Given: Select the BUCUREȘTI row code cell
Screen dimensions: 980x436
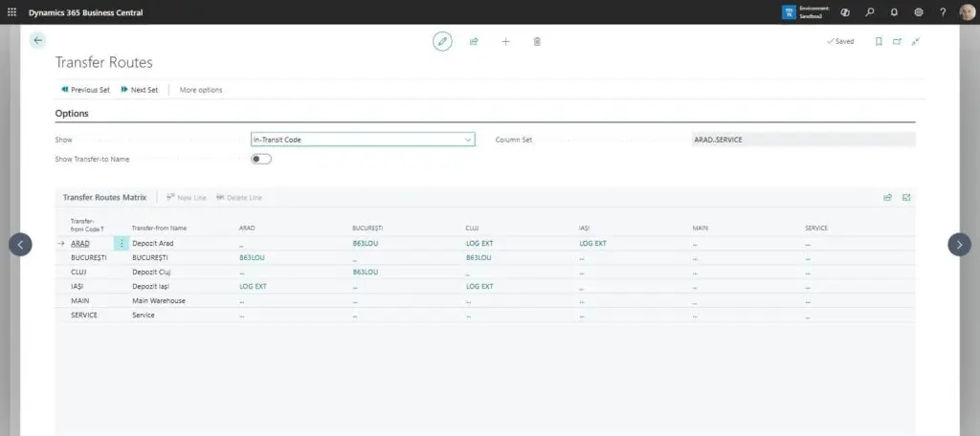Looking at the screenshot, I should 89,257.
